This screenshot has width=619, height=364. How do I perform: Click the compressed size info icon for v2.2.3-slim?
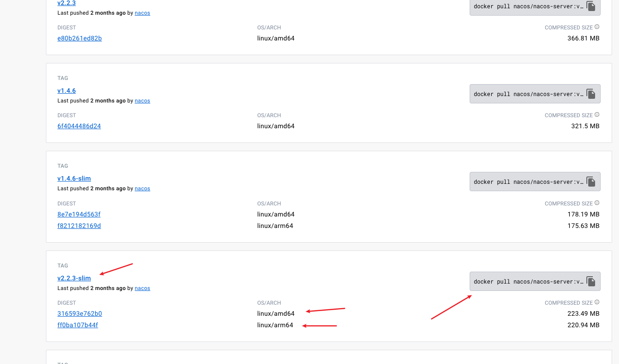coord(597,302)
